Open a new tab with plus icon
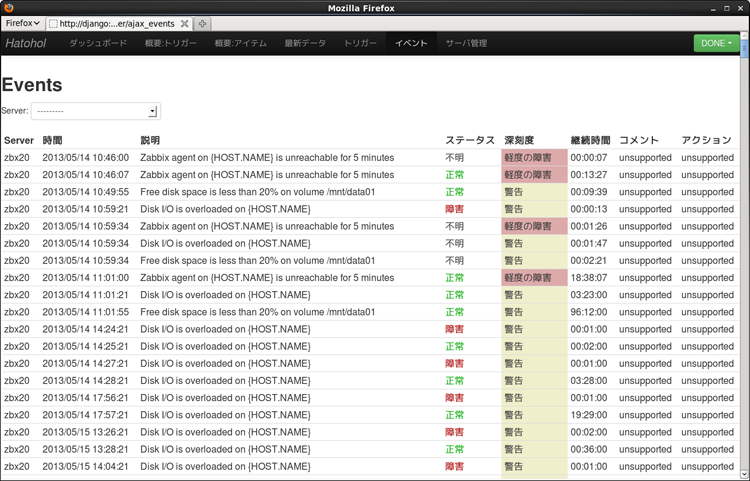 (203, 23)
